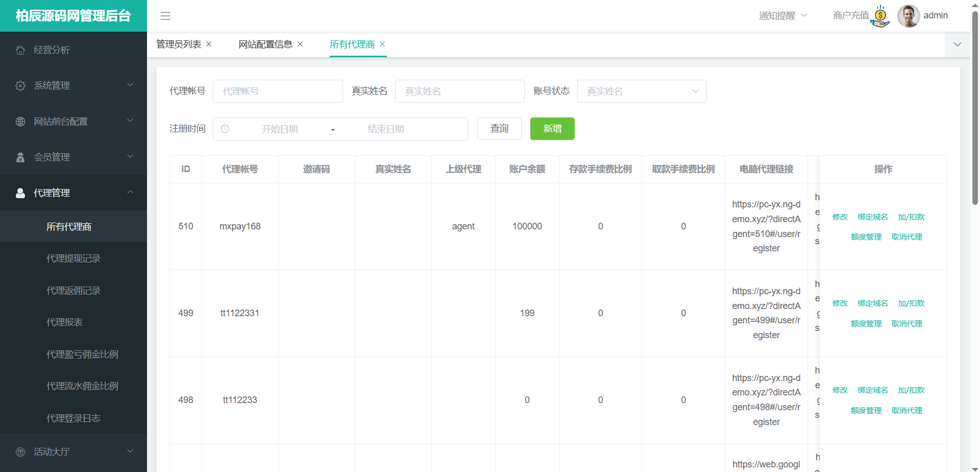The height and width of the screenshot is (472, 980).
Task: Click 修改 for agent tt1122331
Action: coord(840,303)
